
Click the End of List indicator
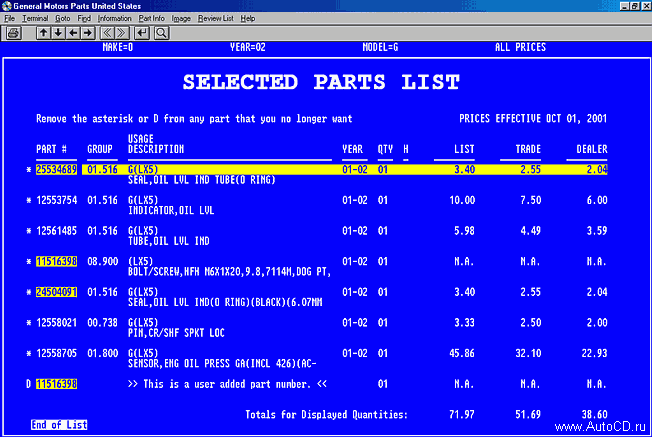(59, 425)
